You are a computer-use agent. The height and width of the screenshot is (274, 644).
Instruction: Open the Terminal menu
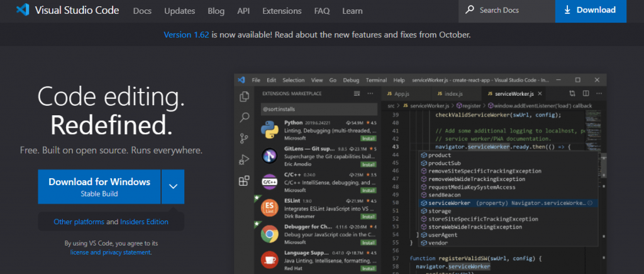pos(376,80)
